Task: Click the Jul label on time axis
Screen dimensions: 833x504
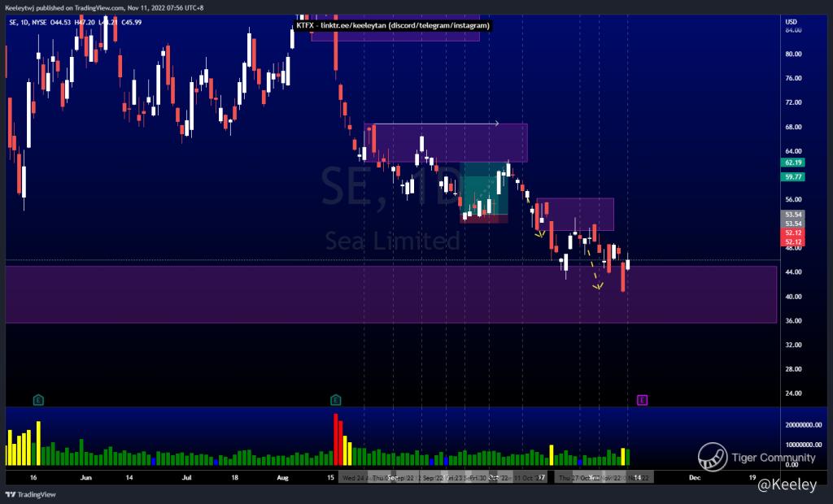Action: 186,477
